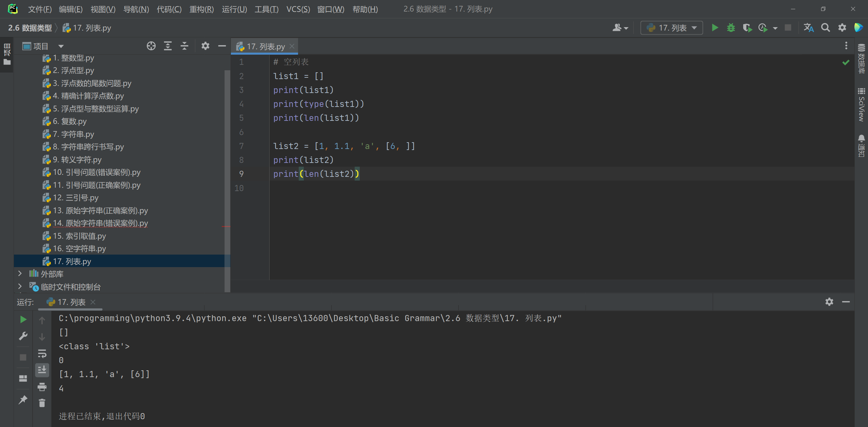Image resolution: width=868 pixels, height=427 pixels.
Task: Restore layout icon in run panel
Action: coord(23,378)
